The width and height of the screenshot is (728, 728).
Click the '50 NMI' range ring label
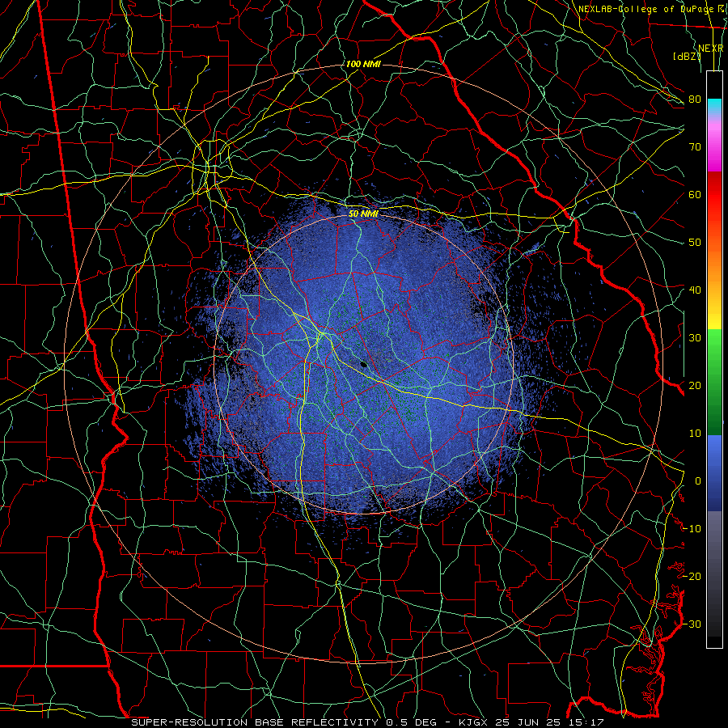pos(363,214)
